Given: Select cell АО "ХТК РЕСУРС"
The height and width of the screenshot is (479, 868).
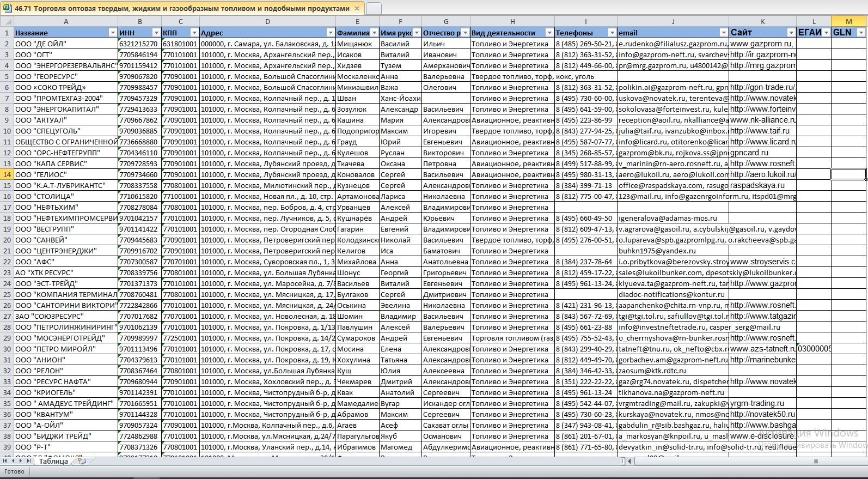Looking at the screenshot, I should [x=66, y=272].
